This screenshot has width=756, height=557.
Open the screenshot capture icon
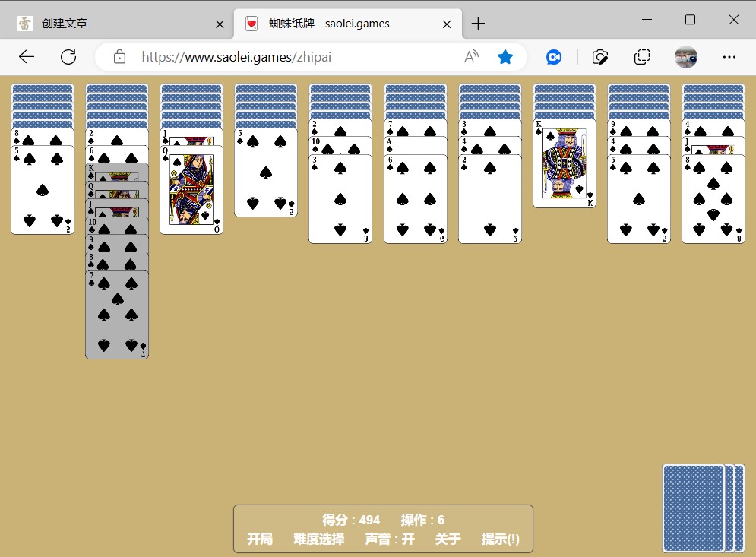599,58
